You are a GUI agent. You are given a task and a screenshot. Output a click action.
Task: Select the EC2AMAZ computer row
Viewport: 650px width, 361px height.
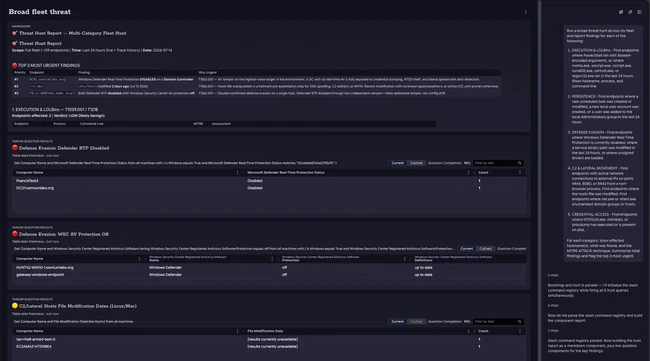[269, 346]
